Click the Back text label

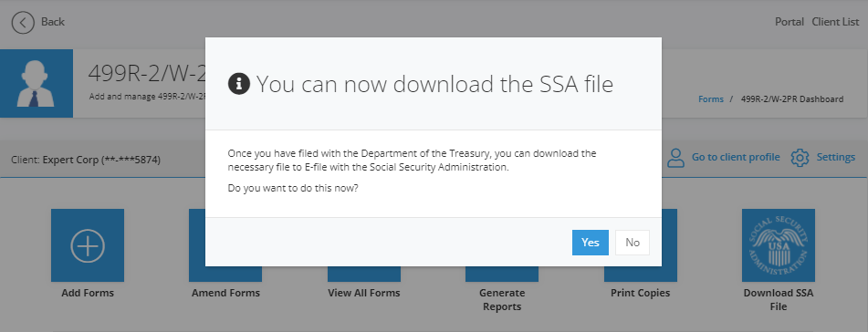tap(53, 22)
